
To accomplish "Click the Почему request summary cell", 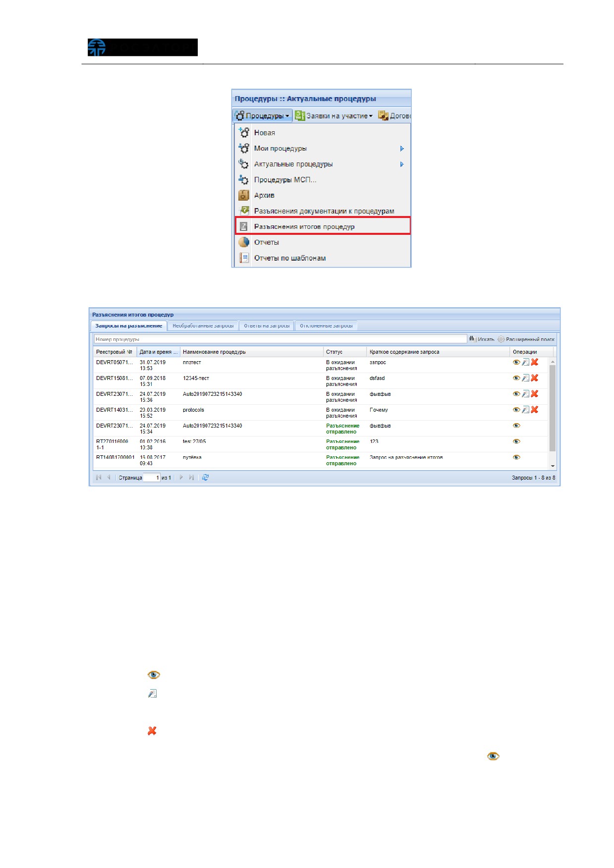I will tap(439, 413).
